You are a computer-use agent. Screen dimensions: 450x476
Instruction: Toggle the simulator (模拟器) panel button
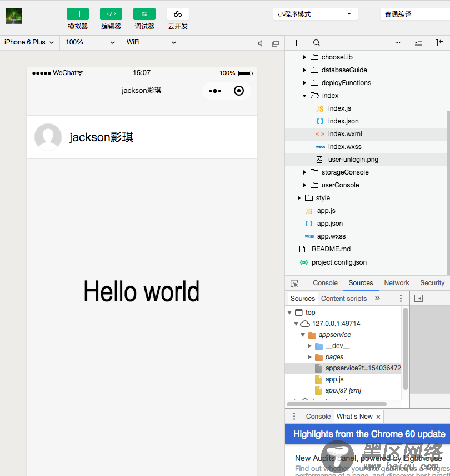[78, 14]
